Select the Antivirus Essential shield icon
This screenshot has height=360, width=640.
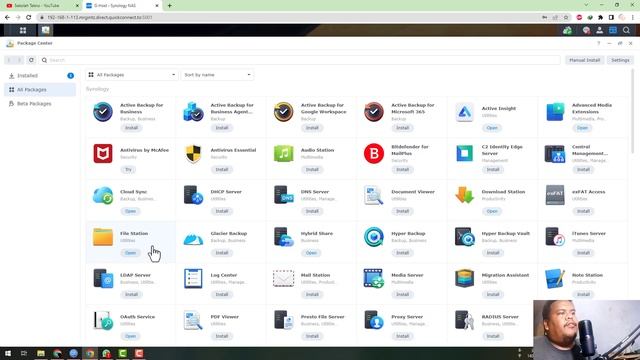193,153
